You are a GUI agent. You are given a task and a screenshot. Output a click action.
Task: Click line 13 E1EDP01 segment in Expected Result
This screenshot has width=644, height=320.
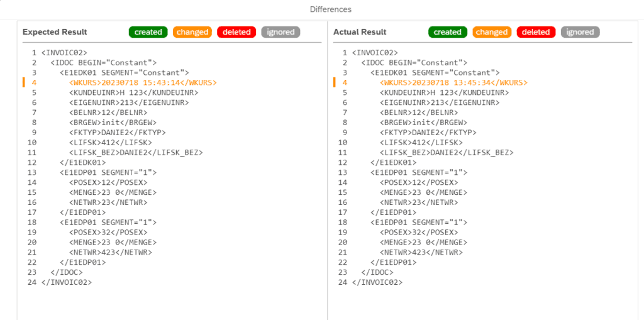108,172
